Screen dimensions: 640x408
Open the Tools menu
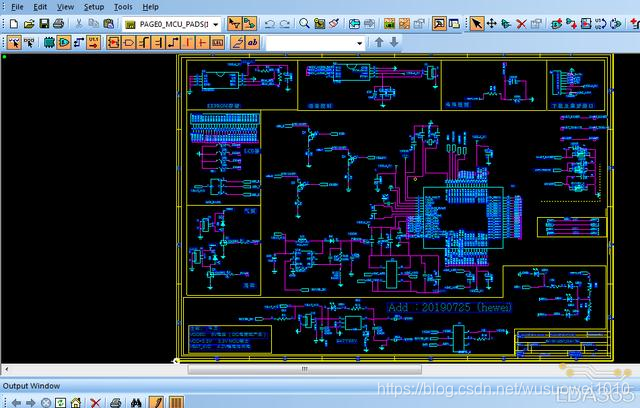click(x=123, y=7)
